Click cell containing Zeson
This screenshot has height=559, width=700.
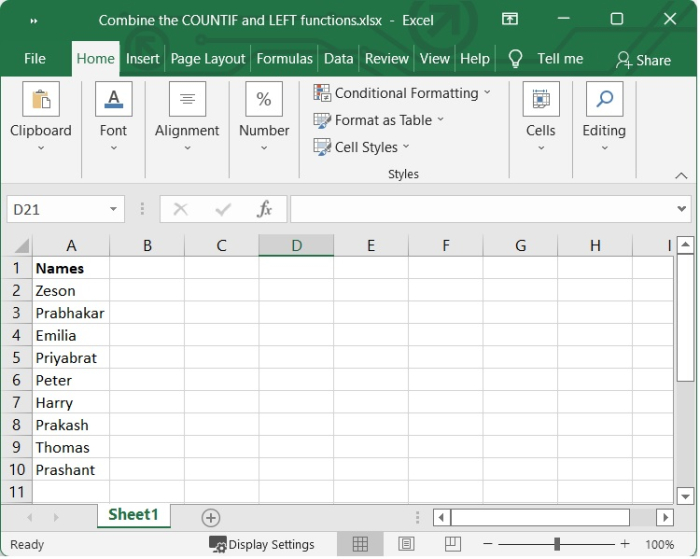[71, 291]
